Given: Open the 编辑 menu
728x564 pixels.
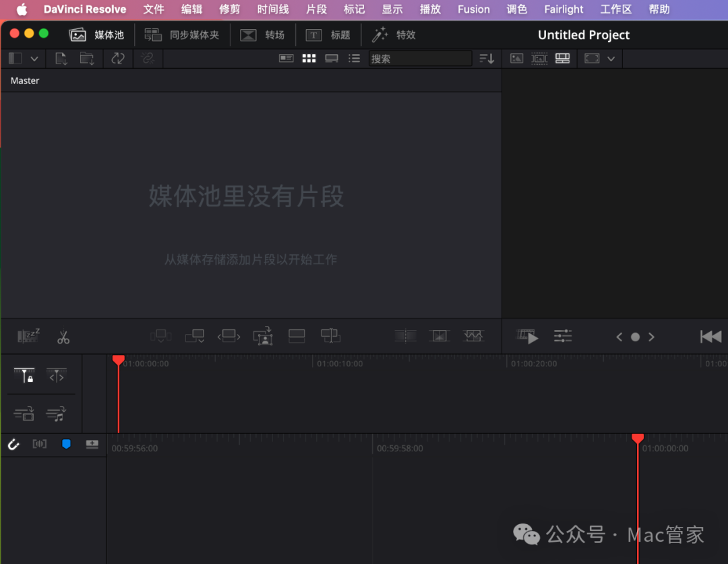Looking at the screenshot, I should click(191, 9).
